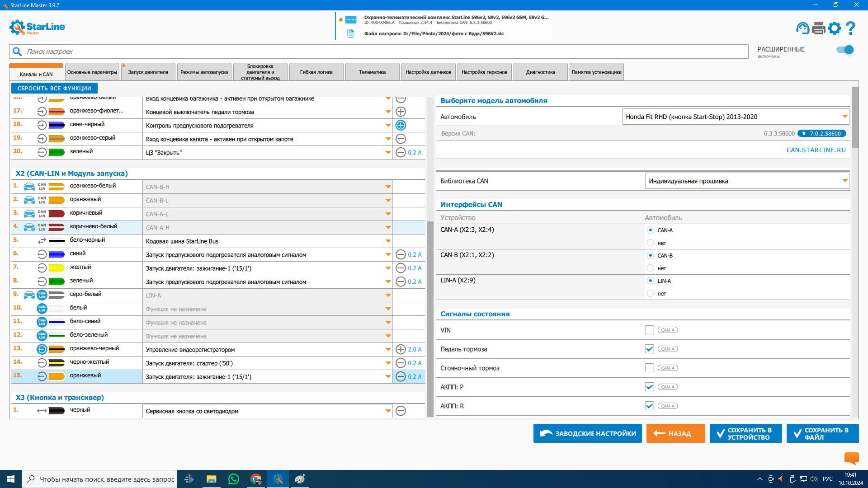
Task: Open the Библиотека CAN dropdown
Action: click(x=747, y=181)
